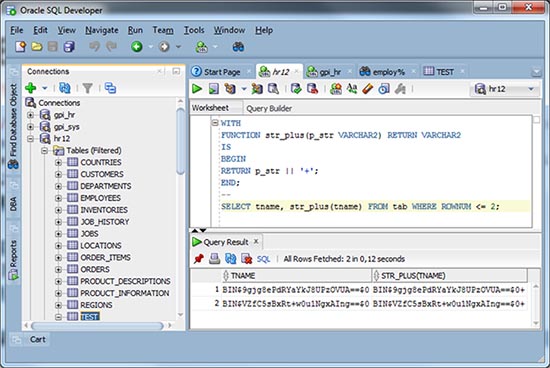Click the red delete icon in Query Result toolbar

(247, 259)
